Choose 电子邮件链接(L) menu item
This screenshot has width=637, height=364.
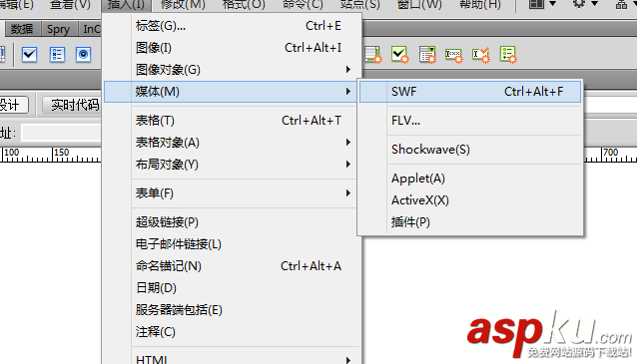[x=233, y=244]
